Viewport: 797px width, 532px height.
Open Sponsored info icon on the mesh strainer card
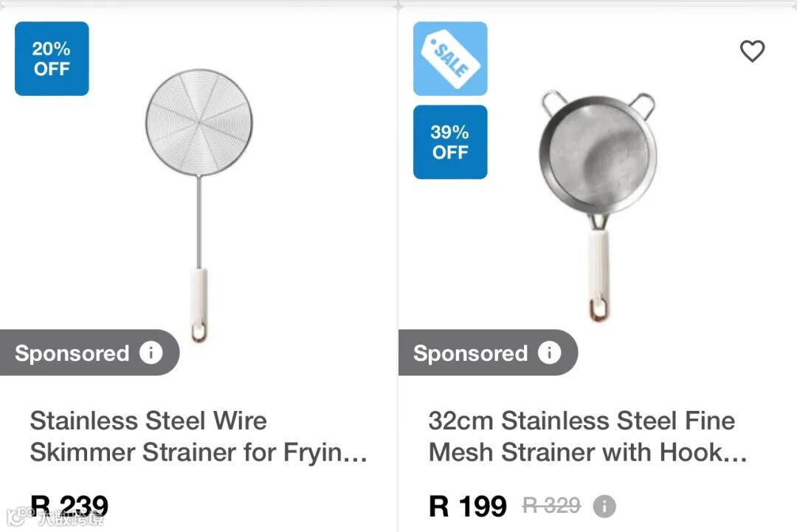(549, 353)
